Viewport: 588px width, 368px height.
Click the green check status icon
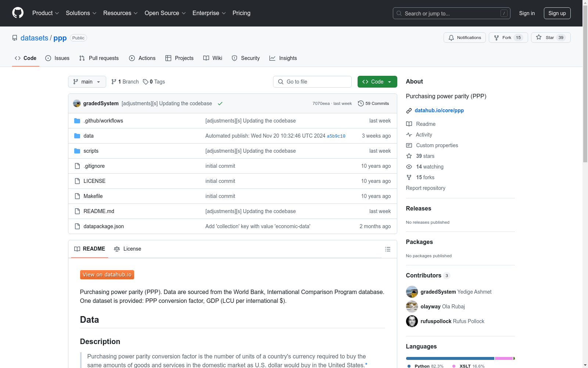pos(220,103)
